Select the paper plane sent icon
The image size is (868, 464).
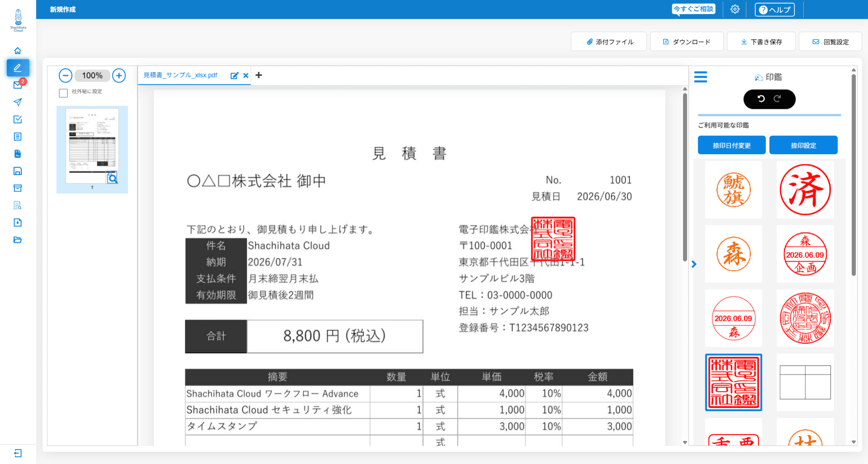(x=18, y=102)
